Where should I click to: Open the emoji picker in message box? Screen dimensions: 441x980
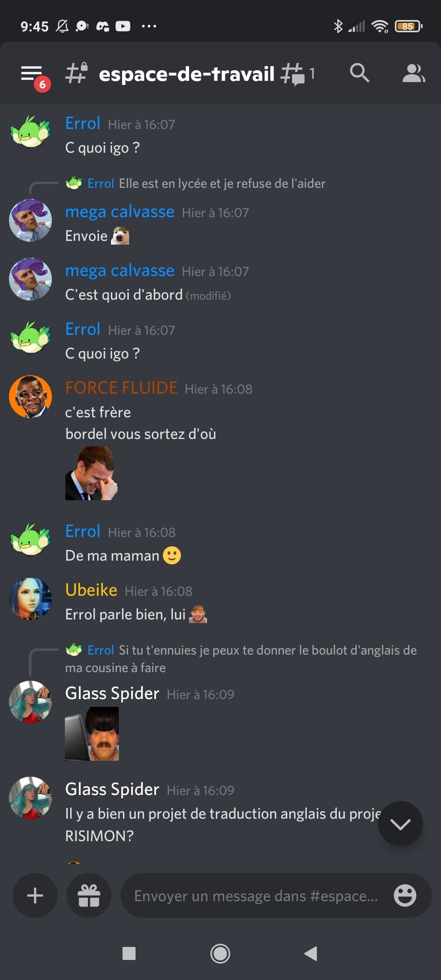(x=405, y=895)
